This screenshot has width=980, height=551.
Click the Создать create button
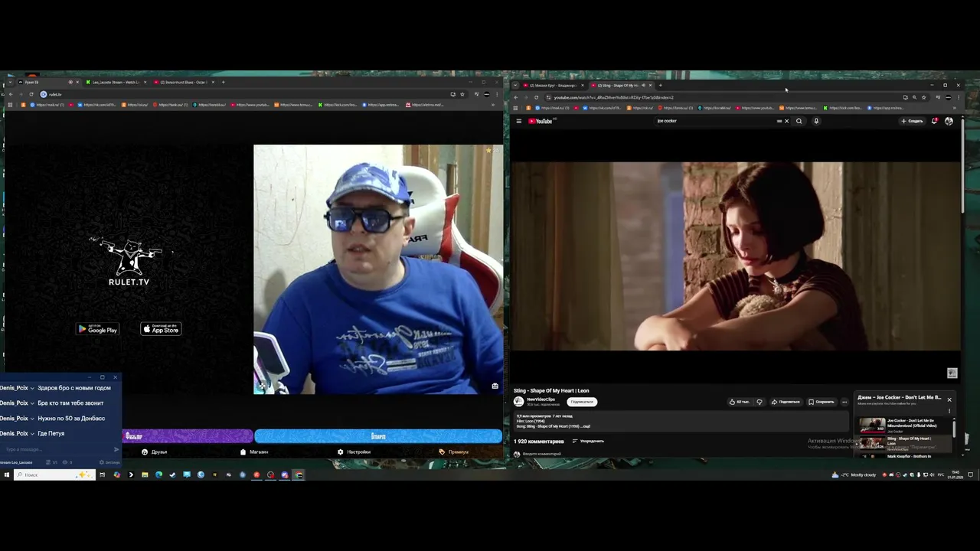(912, 121)
